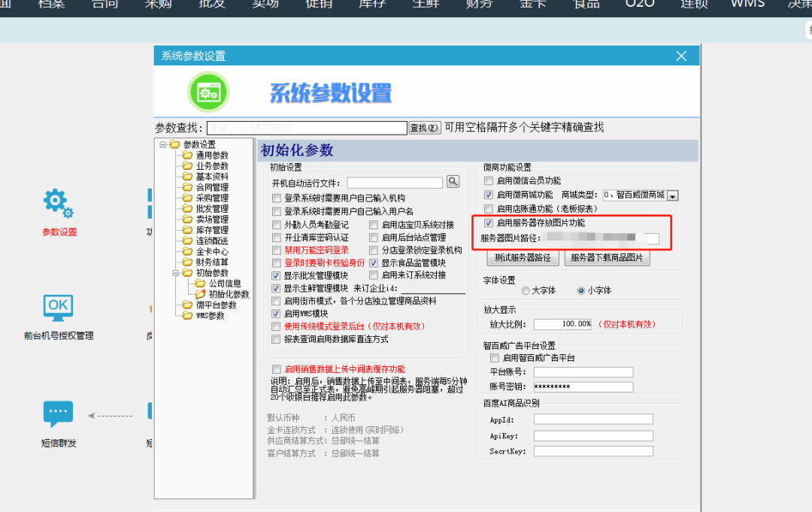Open the 短信群发 chat bubble icon
The height and width of the screenshot is (512, 812).
(x=58, y=414)
